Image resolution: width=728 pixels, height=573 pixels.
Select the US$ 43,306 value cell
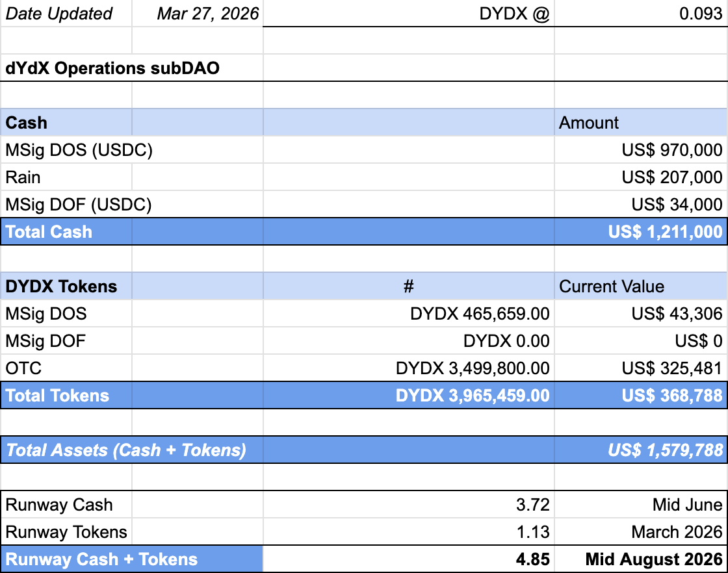pyautogui.click(x=641, y=314)
